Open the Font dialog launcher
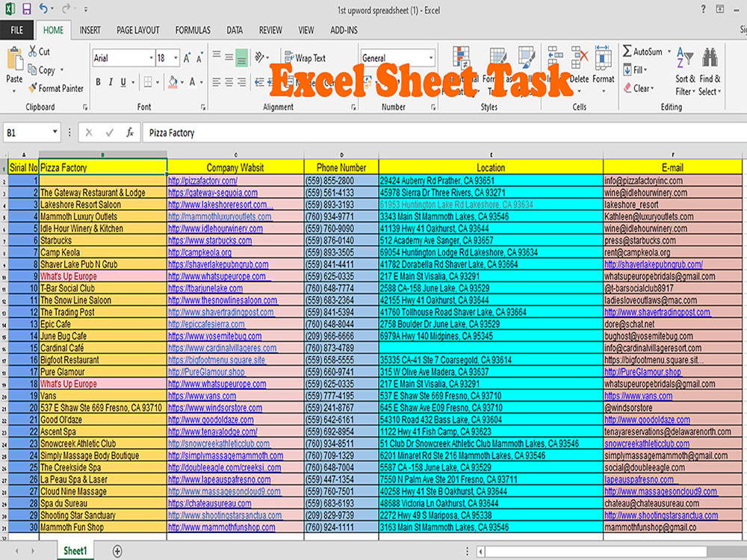 (203, 108)
